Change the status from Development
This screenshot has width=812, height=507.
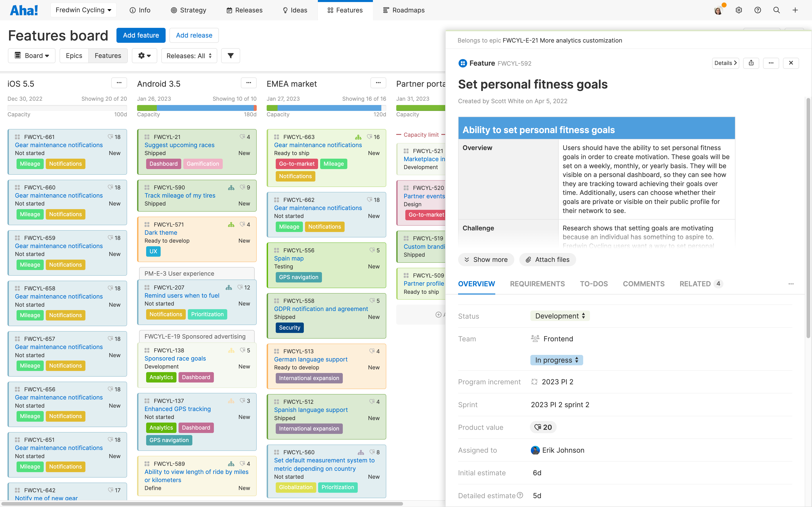click(x=559, y=316)
